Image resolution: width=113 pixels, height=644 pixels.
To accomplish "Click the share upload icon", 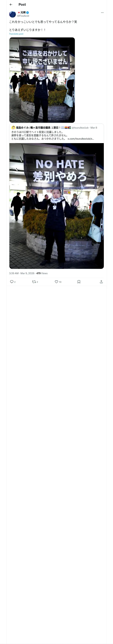I will (101, 282).
